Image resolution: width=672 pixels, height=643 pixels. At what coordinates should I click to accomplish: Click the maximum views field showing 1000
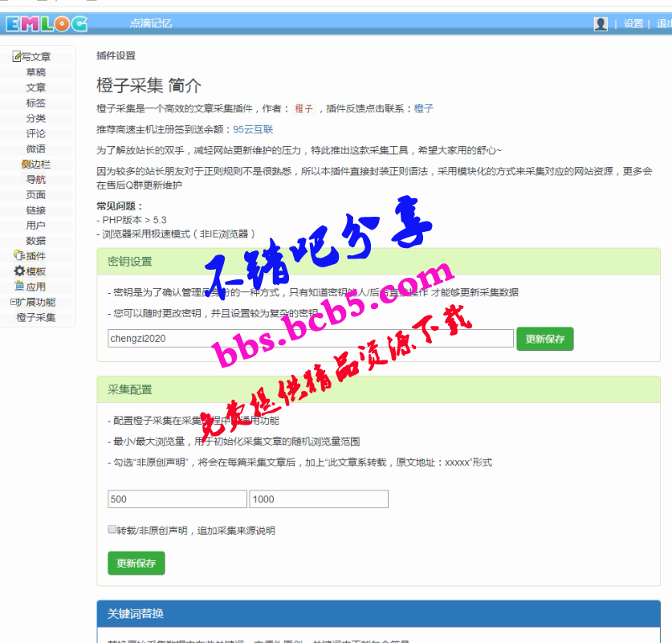[319, 499]
